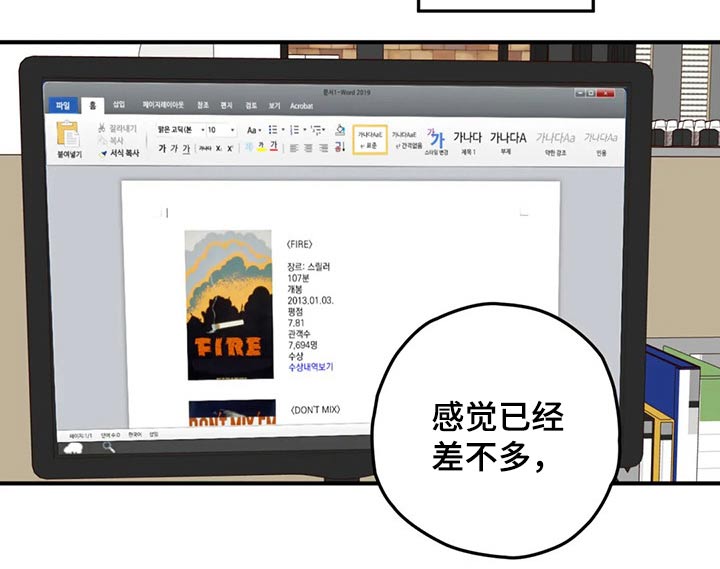
Task: Click the 서식 복사 format painter button
Action: [124, 153]
